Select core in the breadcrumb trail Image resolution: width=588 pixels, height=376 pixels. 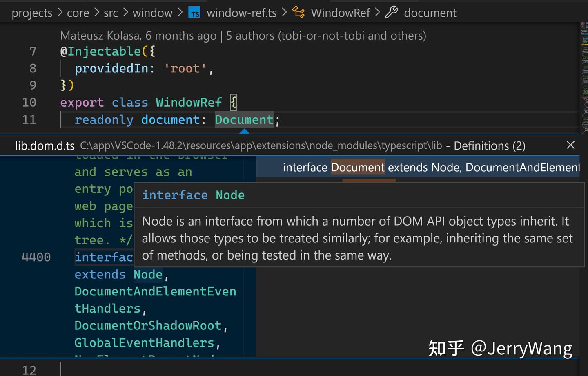pyautogui.click(x=78, y=13)
